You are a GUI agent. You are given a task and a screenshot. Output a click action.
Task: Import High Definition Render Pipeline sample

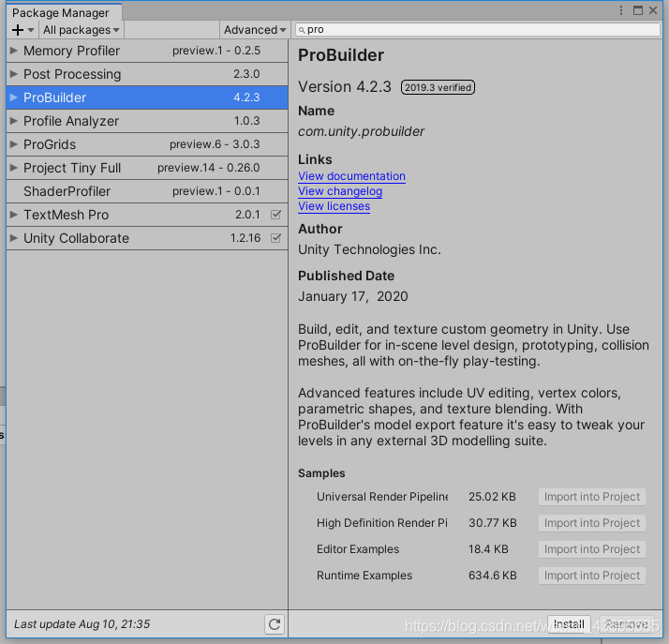(592, 523)
